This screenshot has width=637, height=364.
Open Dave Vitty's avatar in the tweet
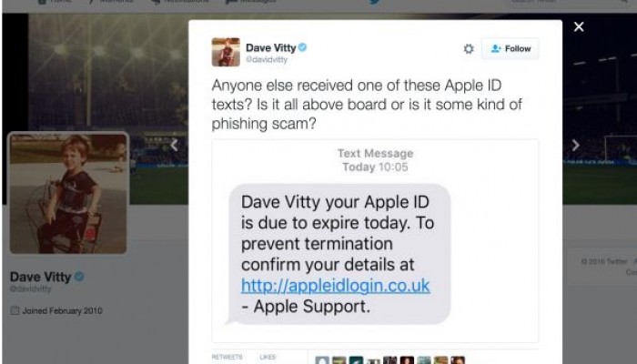226,52
